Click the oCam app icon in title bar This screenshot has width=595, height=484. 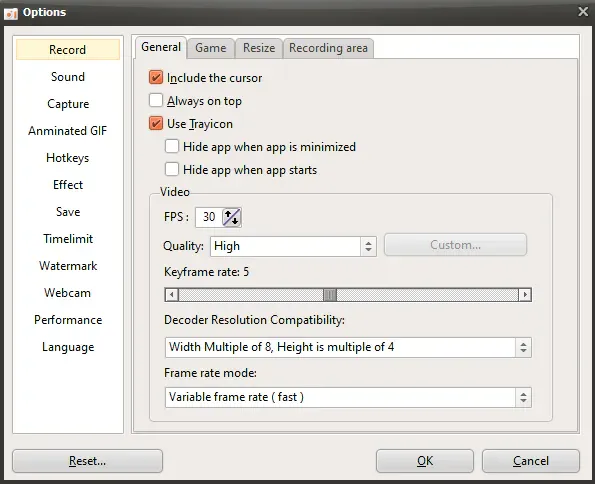coord(11,13)
